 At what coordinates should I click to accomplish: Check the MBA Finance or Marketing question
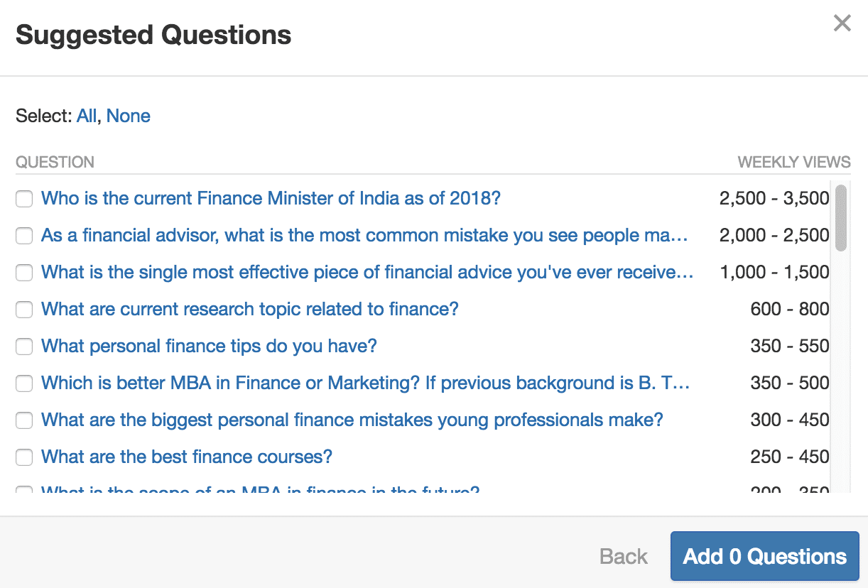(23, 383)
